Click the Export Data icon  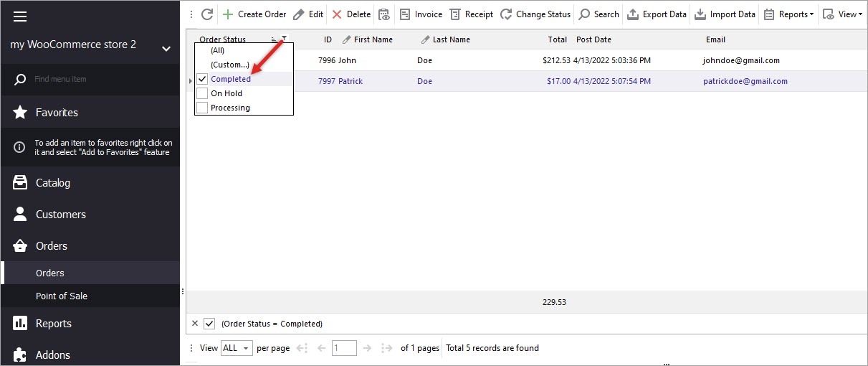[x=633, y=14]
